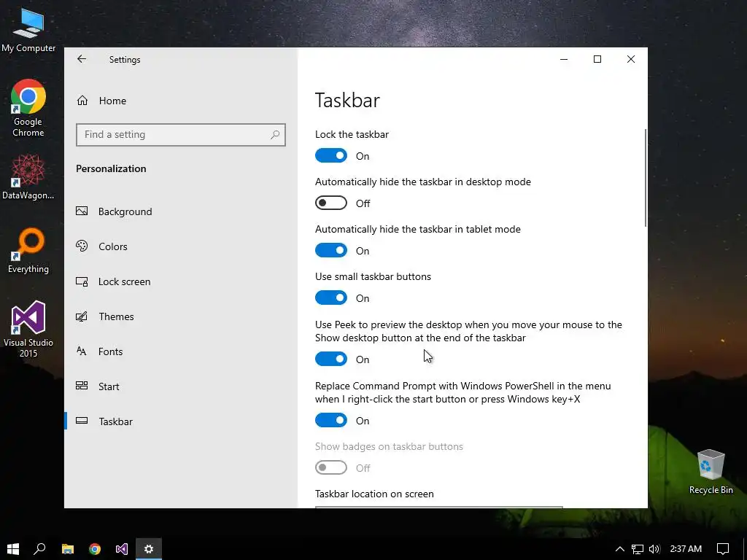Viewport: 747px width, 560px height.
Task: Select Google Chrome desktop shortcut
Action: click(28, 108)
